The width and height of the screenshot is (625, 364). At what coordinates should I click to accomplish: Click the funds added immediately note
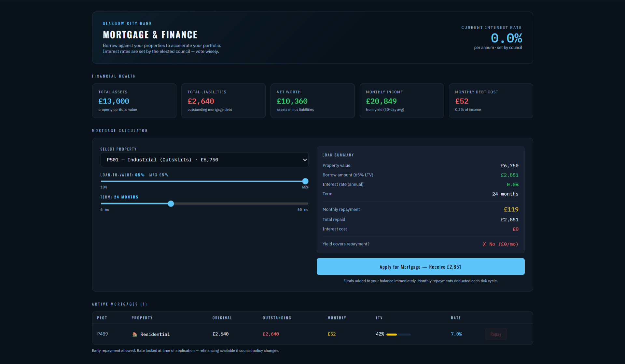[421, 281]
